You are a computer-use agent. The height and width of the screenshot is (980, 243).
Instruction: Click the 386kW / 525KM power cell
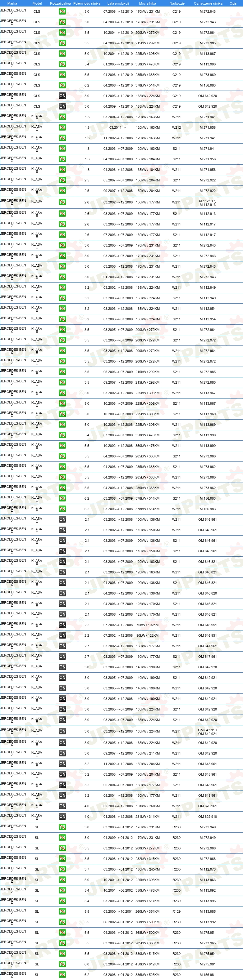click(x=148, y=975)
